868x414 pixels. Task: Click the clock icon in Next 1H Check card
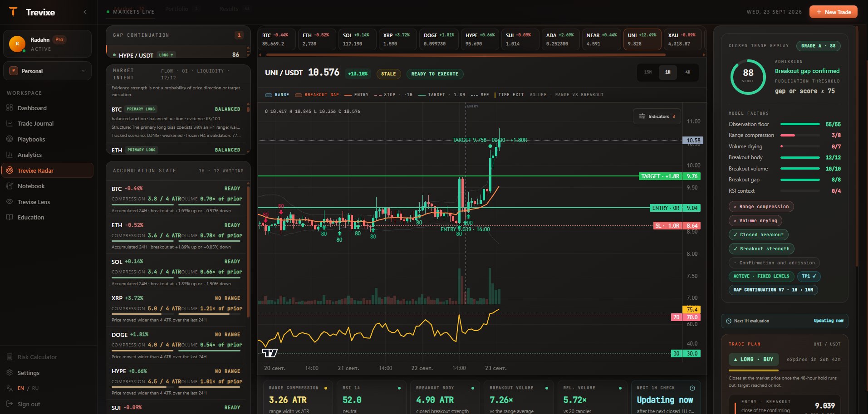coord(692,388)
